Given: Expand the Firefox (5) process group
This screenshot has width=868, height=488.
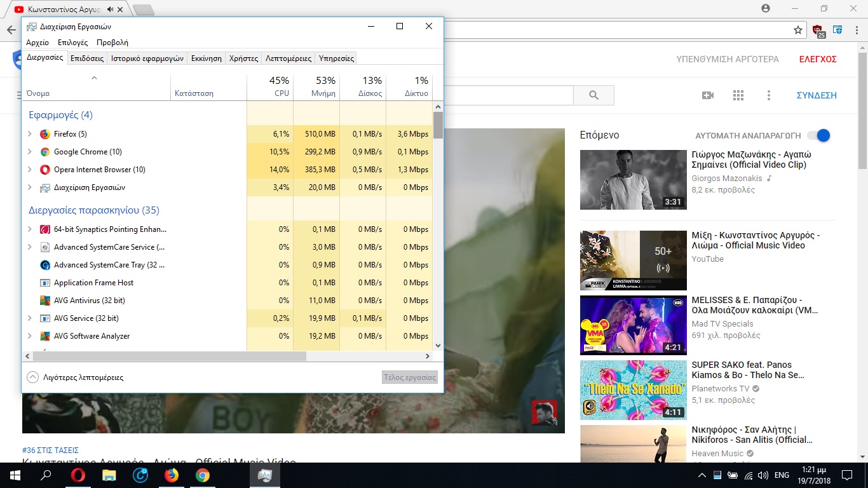Looking at the screenshot, I should (30, 134).
